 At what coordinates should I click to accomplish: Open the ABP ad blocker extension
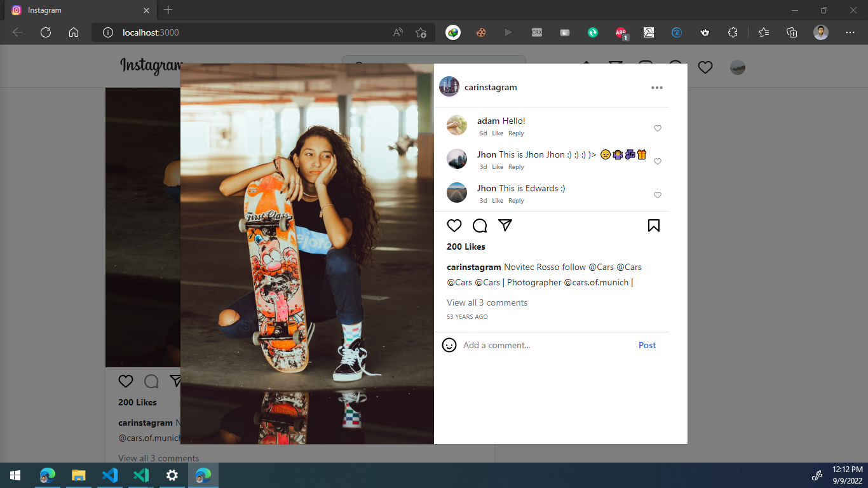(621, 32)
